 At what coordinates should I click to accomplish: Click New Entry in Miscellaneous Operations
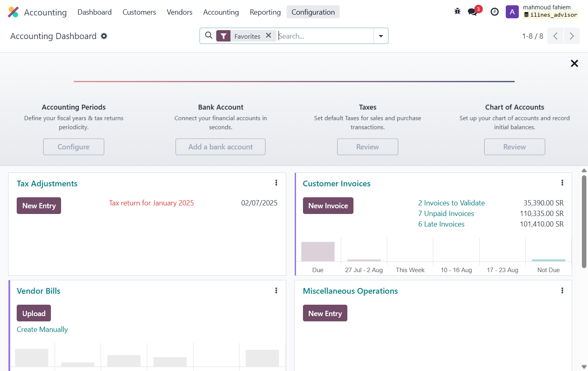click(x=325, y=313)
